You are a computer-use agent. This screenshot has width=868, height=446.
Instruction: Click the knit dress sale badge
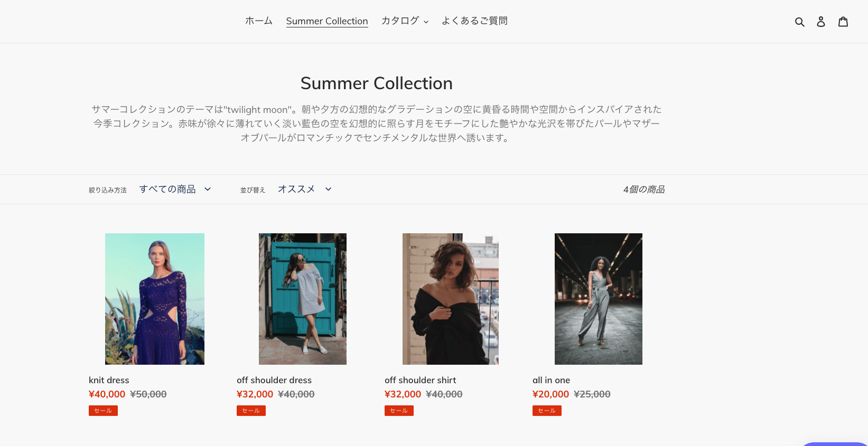[103, 411]
